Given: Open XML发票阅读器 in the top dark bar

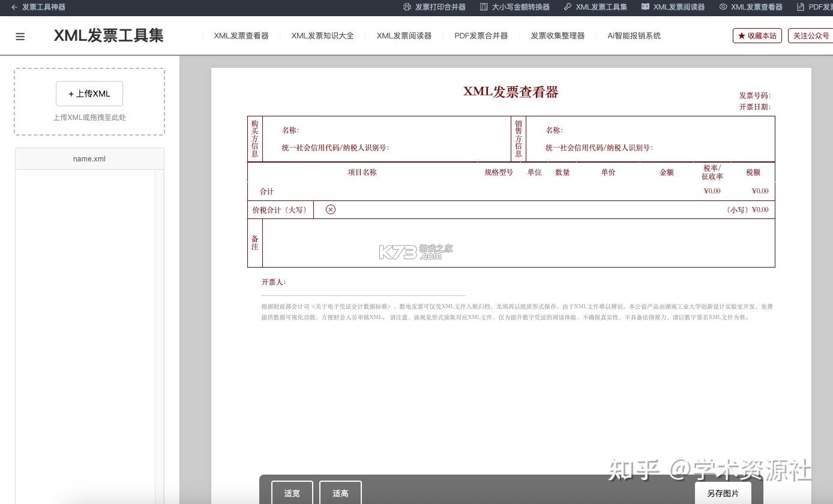Looking at the screenshot, I should (679, 7).
